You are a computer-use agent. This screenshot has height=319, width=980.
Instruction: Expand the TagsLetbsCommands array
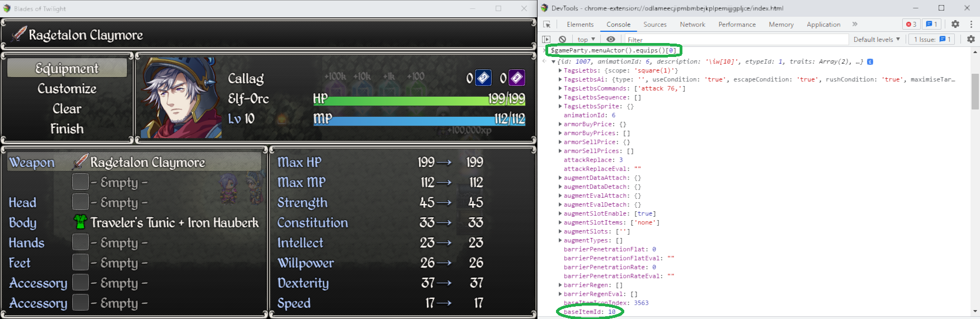[560, 89]
